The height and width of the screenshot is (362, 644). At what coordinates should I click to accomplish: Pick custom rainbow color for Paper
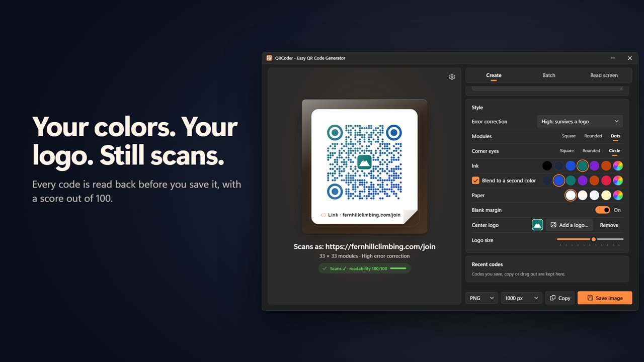[618, 195]
